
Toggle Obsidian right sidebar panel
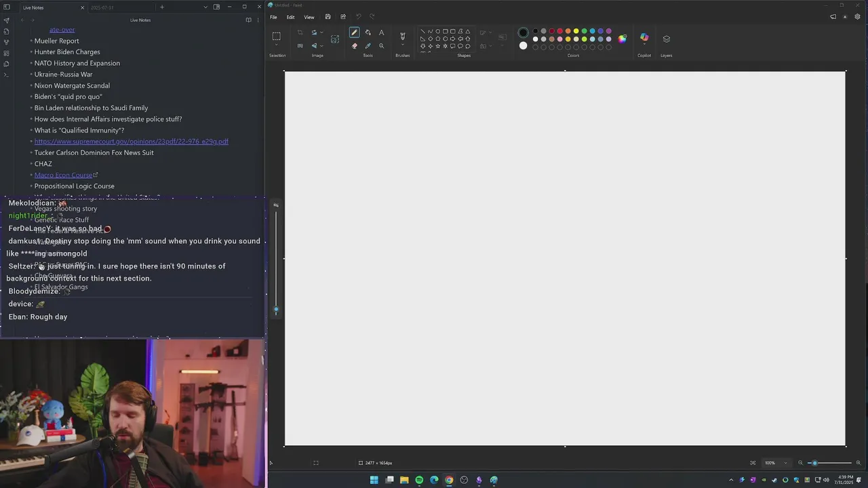(216, 7)
